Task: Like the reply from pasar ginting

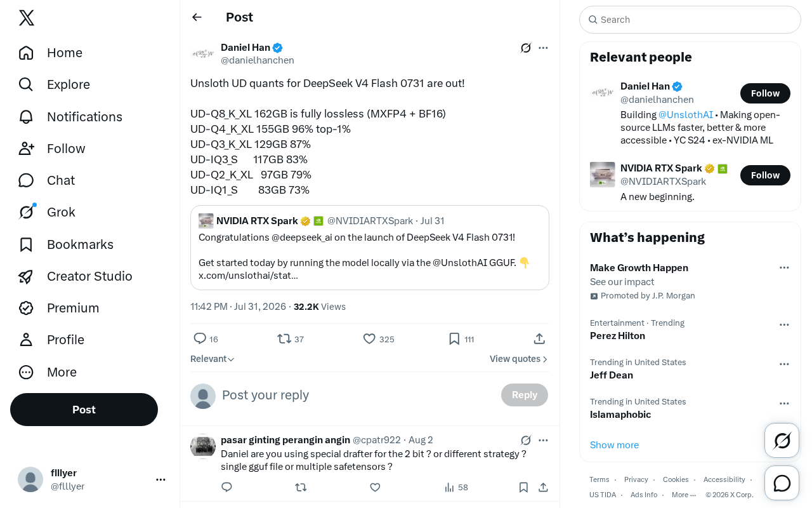Action: point(375,487)
